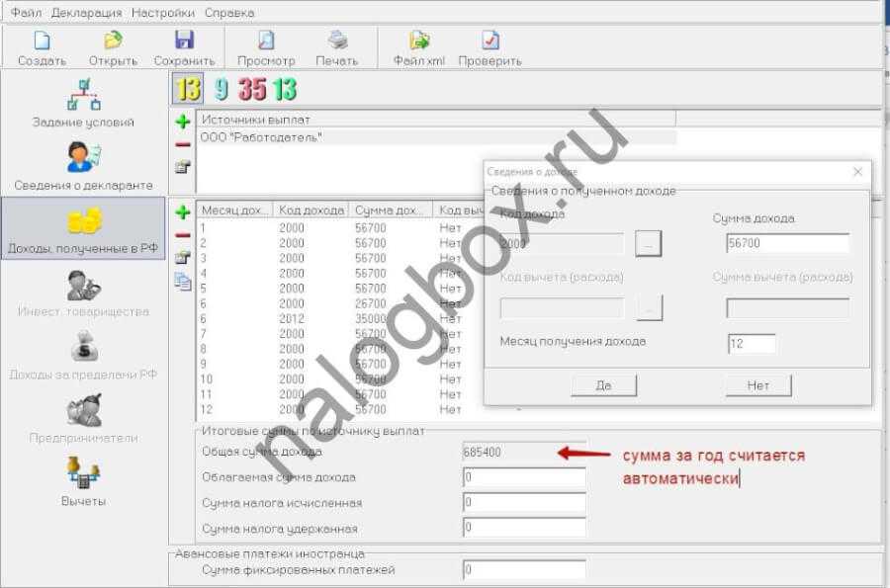Select the income row with sum 26700
890x588 pixels.
[x=339, y=303]
